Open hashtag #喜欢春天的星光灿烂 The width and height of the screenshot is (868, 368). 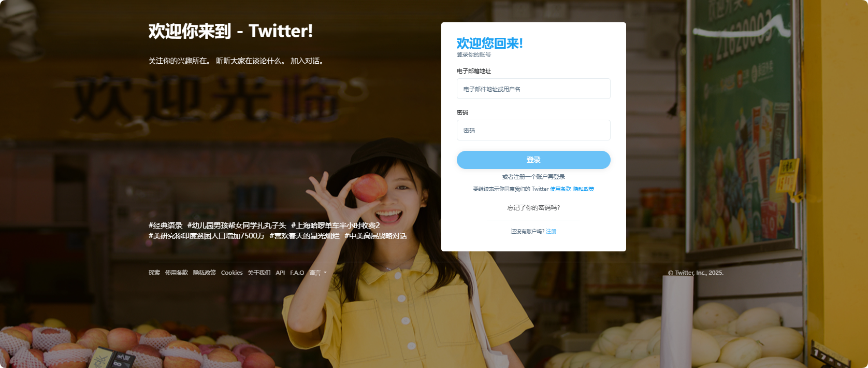pyautogui.click(x=305, y=236)
